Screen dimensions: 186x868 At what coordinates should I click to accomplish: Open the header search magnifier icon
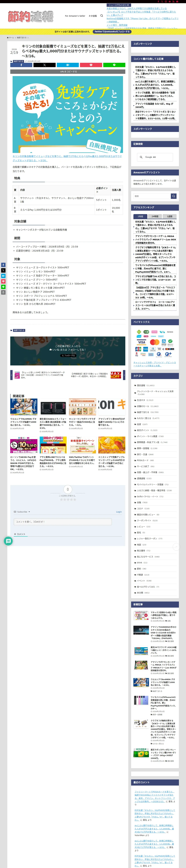tap(102, 15)
